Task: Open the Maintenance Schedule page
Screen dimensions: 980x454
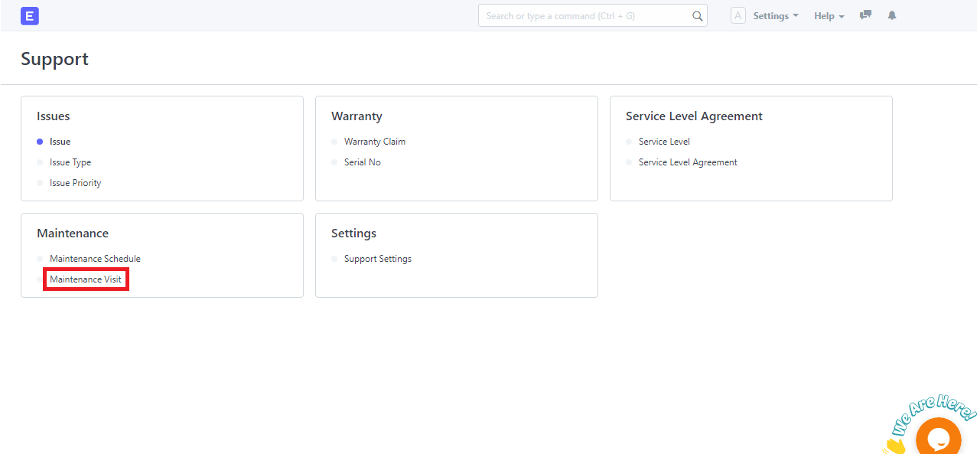Action: (95, 259)
